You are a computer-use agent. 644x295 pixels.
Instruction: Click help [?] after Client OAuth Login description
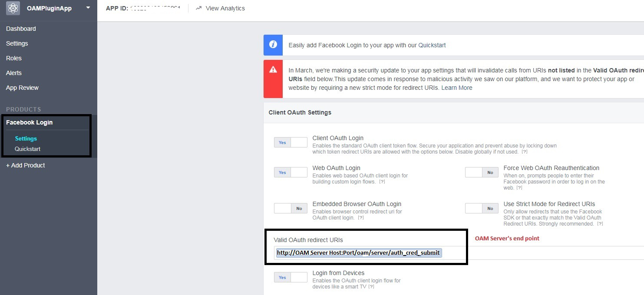(525, 152)
